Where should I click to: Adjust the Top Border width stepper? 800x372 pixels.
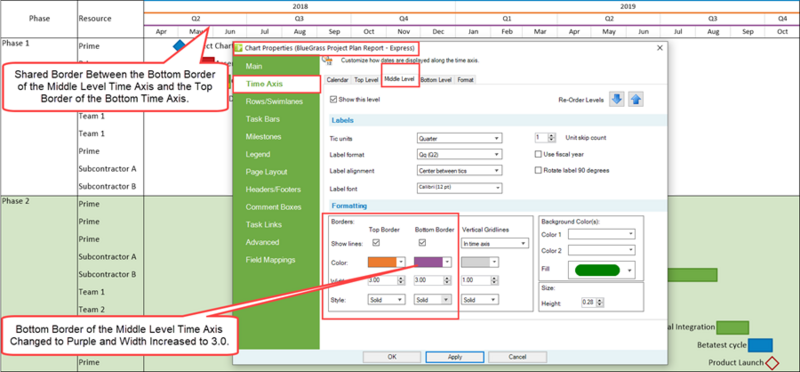pos(401,280)
